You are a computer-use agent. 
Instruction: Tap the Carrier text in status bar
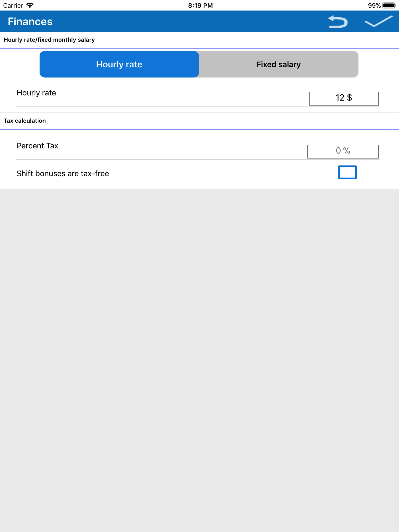13,5
